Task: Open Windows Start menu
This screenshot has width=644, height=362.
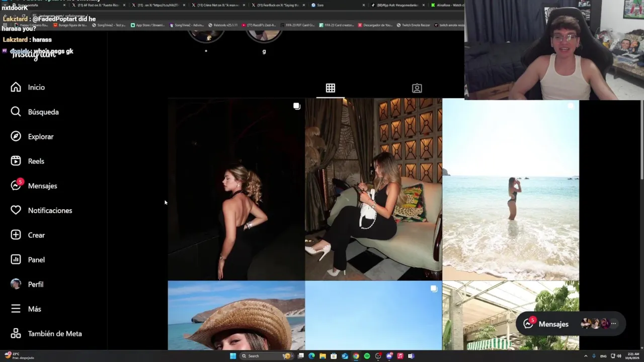Action: [233, 356]
